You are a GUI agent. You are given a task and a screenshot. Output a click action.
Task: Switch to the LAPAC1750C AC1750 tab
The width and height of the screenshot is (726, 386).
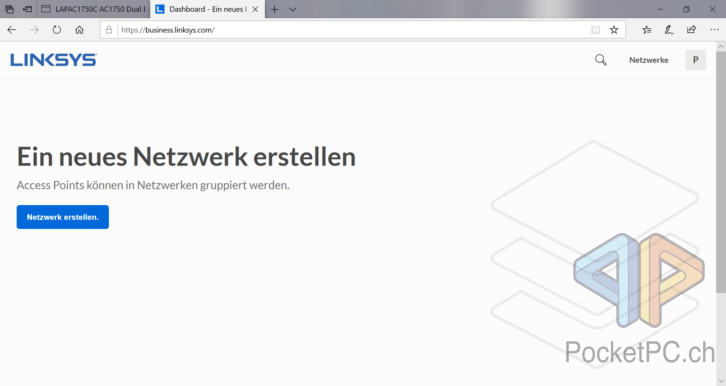click(x=93, y=9)
